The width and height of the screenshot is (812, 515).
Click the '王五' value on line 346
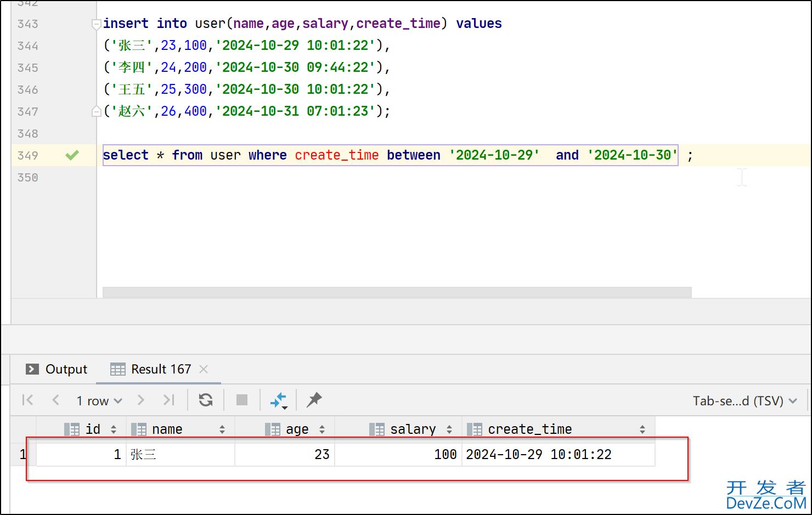click(x=132, y=89)
